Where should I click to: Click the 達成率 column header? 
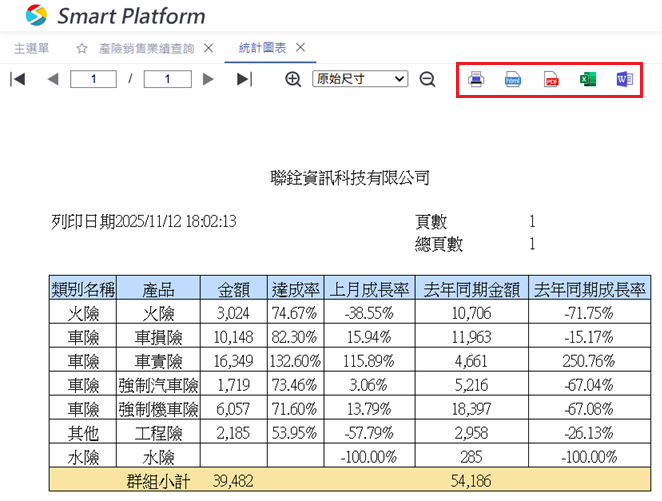tap(295, 289)
